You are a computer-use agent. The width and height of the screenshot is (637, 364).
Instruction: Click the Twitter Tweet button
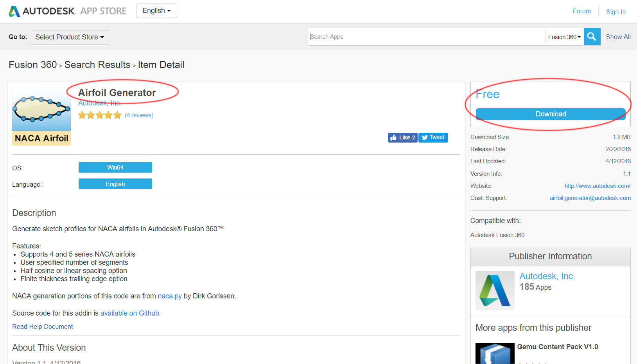(x=433, y=137)
